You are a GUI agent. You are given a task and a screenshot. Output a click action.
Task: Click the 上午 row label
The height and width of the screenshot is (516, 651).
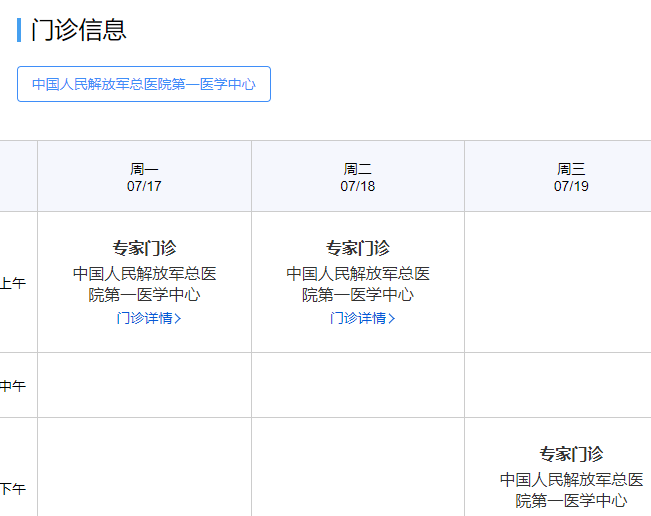point(13,283)
